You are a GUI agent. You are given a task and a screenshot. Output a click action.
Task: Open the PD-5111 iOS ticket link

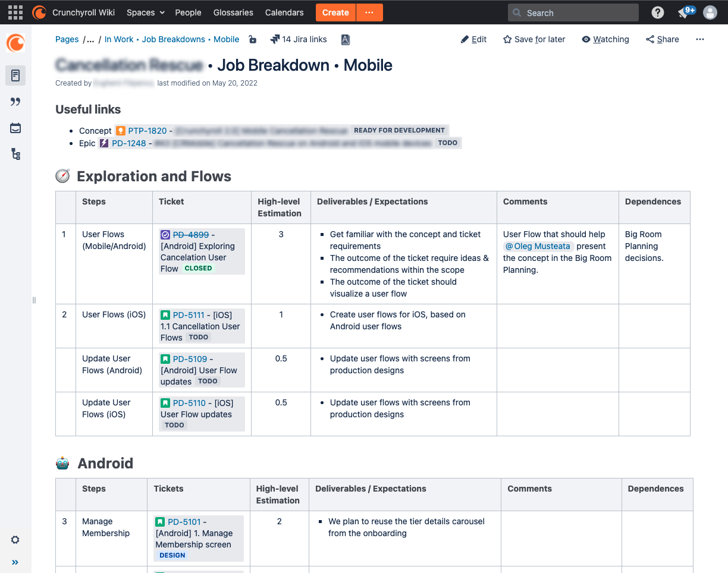(x=189, y=315)
